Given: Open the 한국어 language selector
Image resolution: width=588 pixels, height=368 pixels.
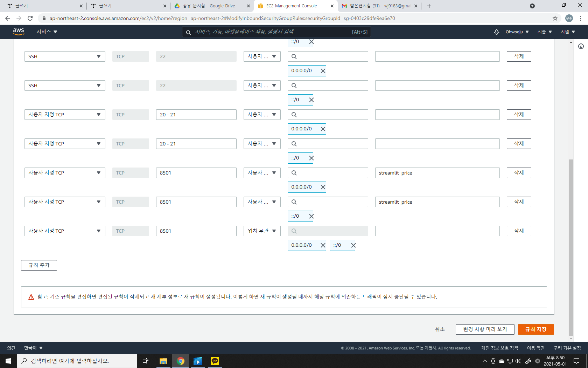Looking at the screenshot, I should pyautogui.click(x=33, y=348).
